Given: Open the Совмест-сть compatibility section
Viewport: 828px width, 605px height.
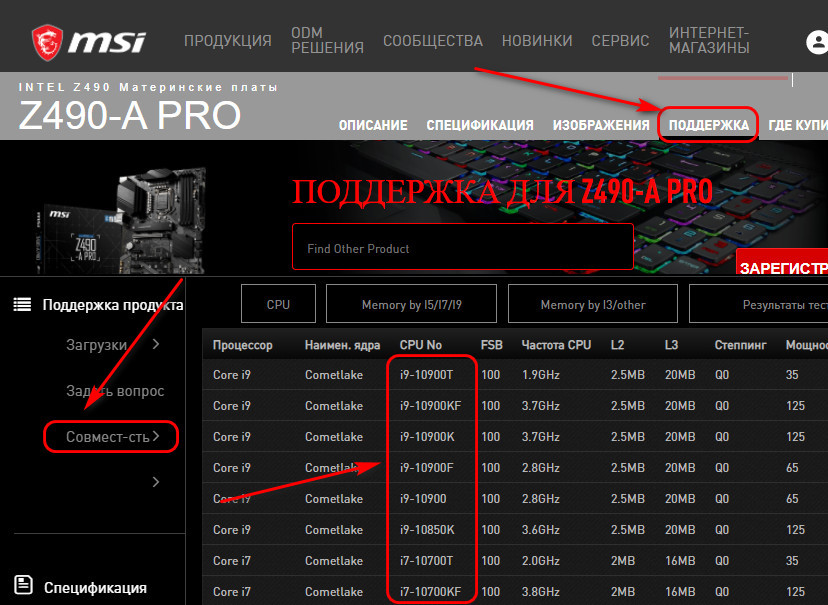Looking at the screenshot, I should point(111,437).
